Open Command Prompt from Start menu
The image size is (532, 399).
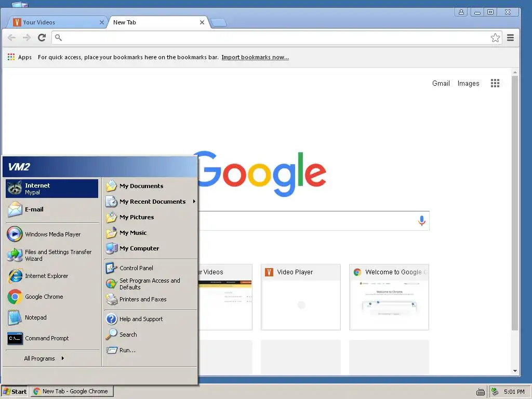point(52,338)
